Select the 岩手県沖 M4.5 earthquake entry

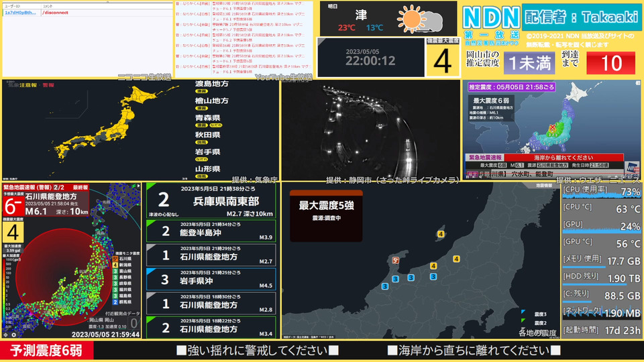click(211, 280)
